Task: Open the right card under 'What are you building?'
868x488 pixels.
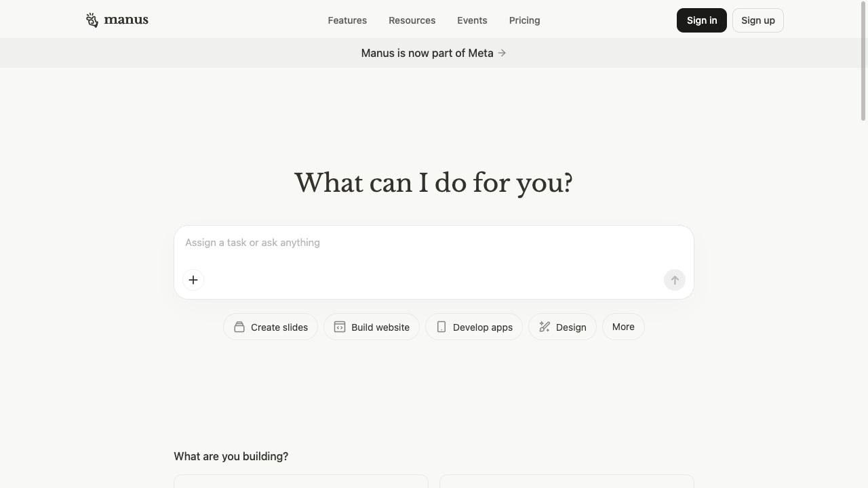Action: tap(567, 481)
